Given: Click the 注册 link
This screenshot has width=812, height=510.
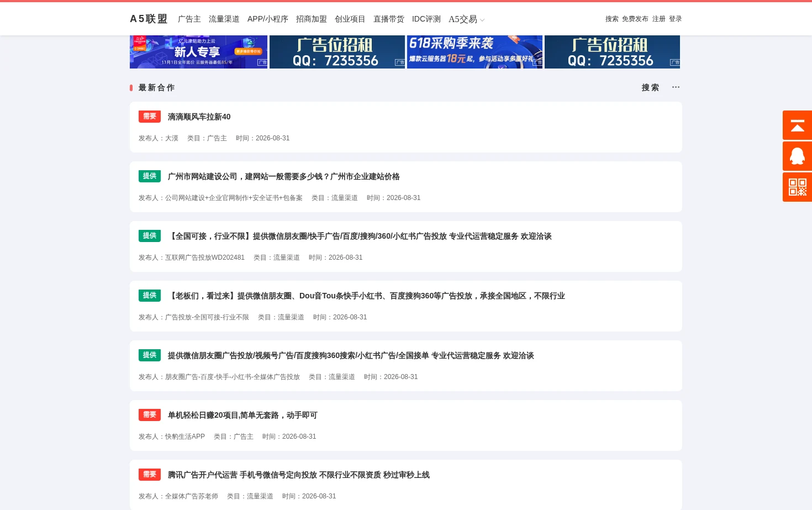Looking at the screenshot, I should [659, 19].
